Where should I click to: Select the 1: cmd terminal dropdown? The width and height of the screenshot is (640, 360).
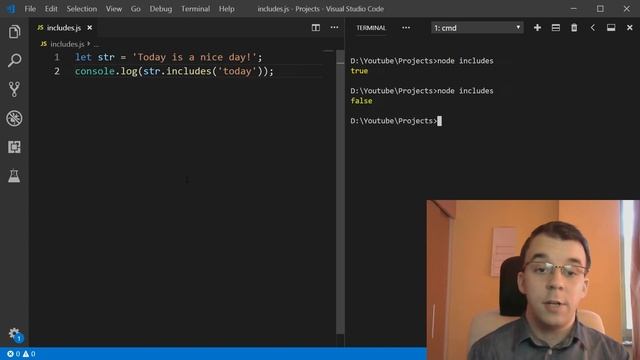pyautogui.click(x=477, y=28)
